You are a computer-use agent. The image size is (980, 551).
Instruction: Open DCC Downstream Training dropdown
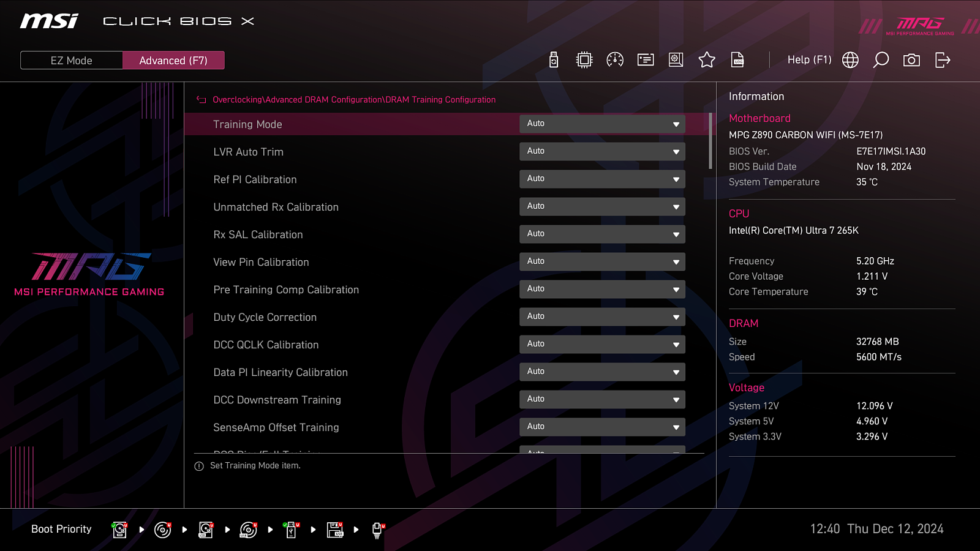point(602,399)
